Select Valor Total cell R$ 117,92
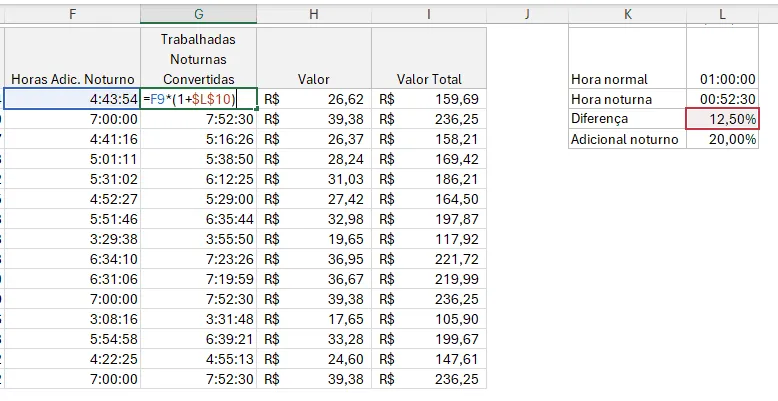Viewport: 778px width, 401px height. pyautogui.click(x=429, y=239)
